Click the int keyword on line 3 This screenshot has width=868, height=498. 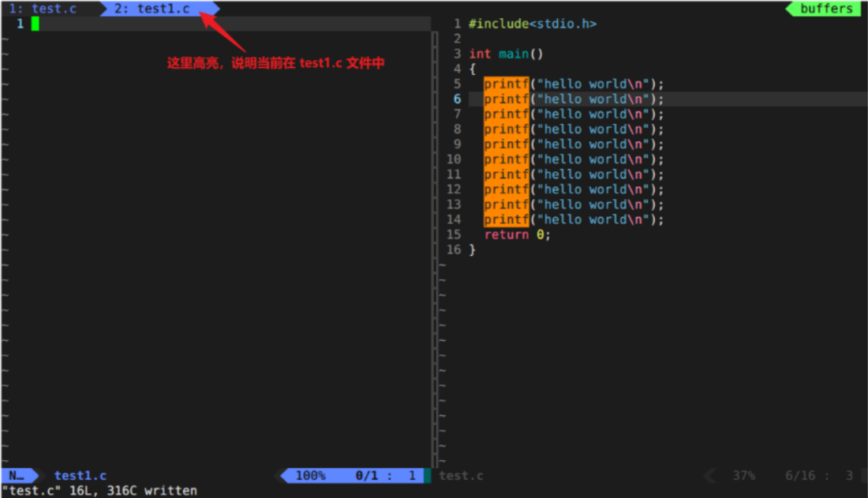point(480,54)
